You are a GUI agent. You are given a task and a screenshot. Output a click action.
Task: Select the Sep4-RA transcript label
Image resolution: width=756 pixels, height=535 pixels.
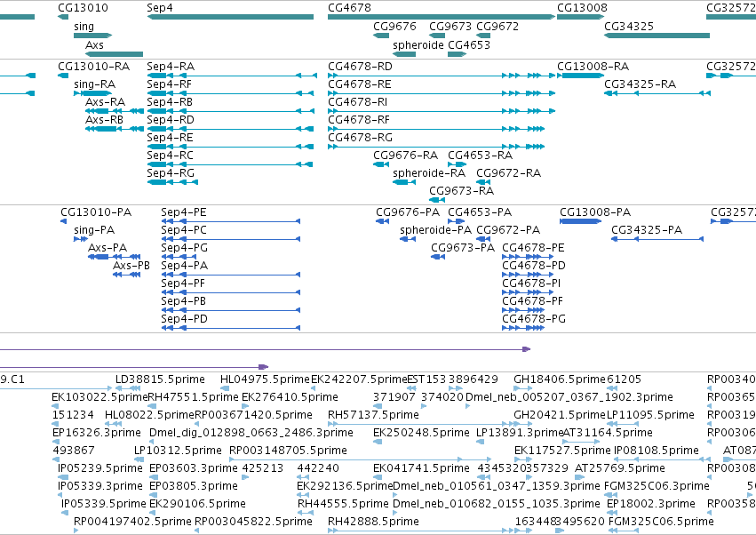pos(171,66)
